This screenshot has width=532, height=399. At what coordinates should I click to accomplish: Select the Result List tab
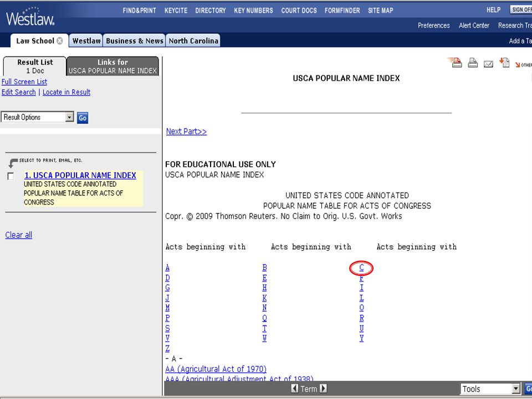point(35,66)
